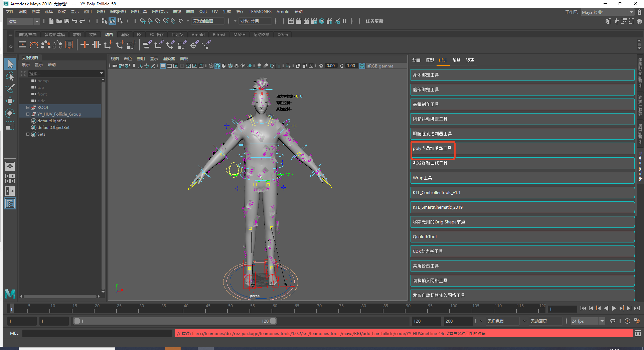Click the Playblast icon on animation shelf
The height and width of the screenshot is (350, 644).
pos(22,44)
